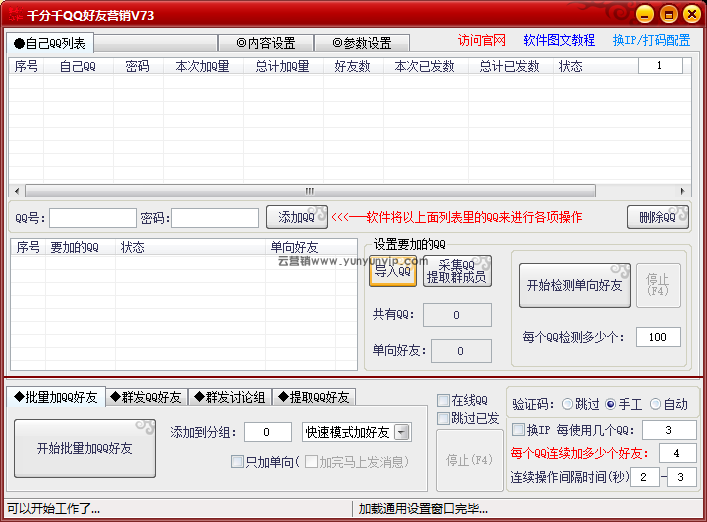The width and height of the screenshot is (707, 522).
Task: Click the horizontal scrollbar left arrow
Action: click(17, 191)
